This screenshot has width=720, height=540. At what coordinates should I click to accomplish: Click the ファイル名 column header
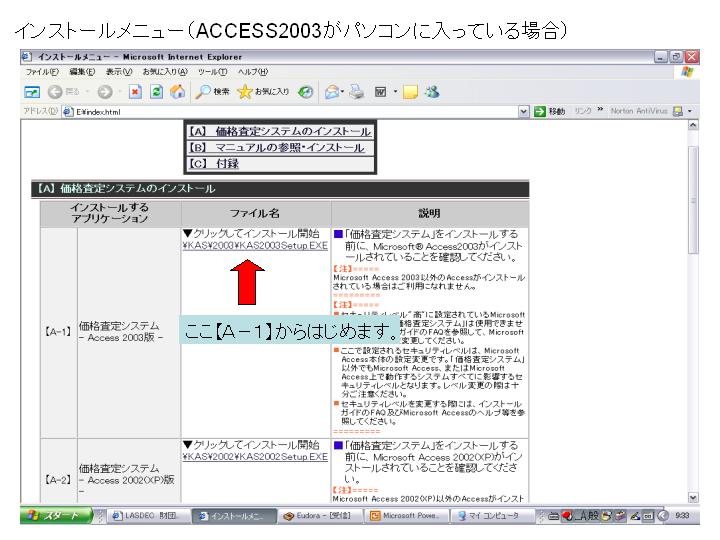255,213
